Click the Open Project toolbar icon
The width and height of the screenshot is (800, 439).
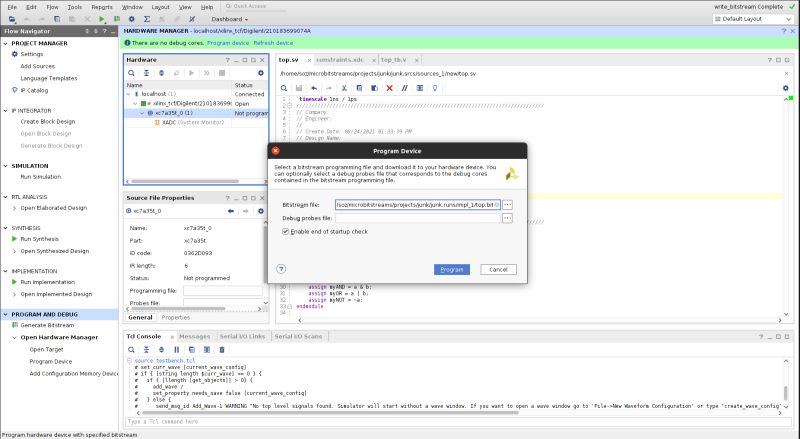[x=12, y=19]
